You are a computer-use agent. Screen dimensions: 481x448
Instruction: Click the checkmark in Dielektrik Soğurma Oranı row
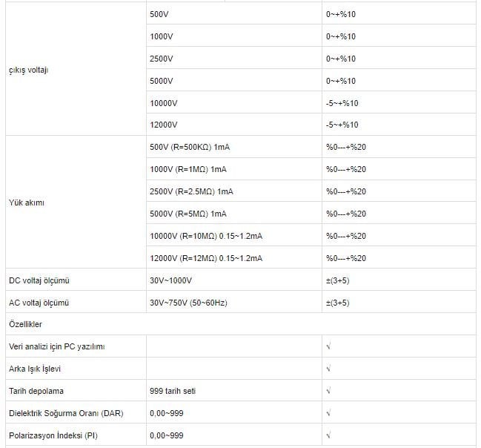coord(328,413)
